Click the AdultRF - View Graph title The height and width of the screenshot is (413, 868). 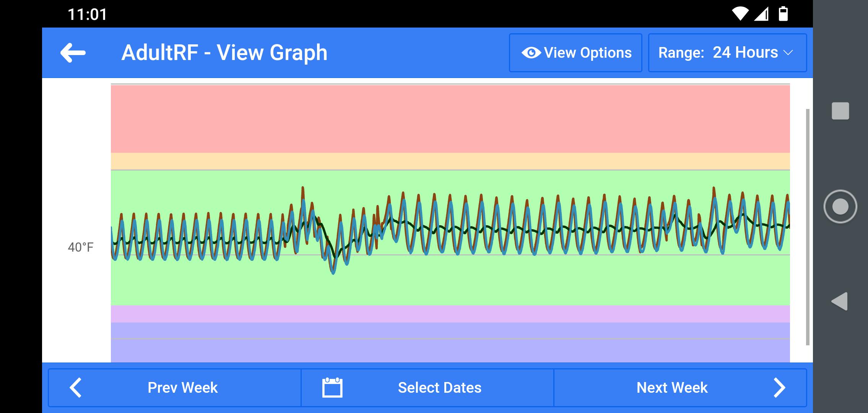[224, 53]
